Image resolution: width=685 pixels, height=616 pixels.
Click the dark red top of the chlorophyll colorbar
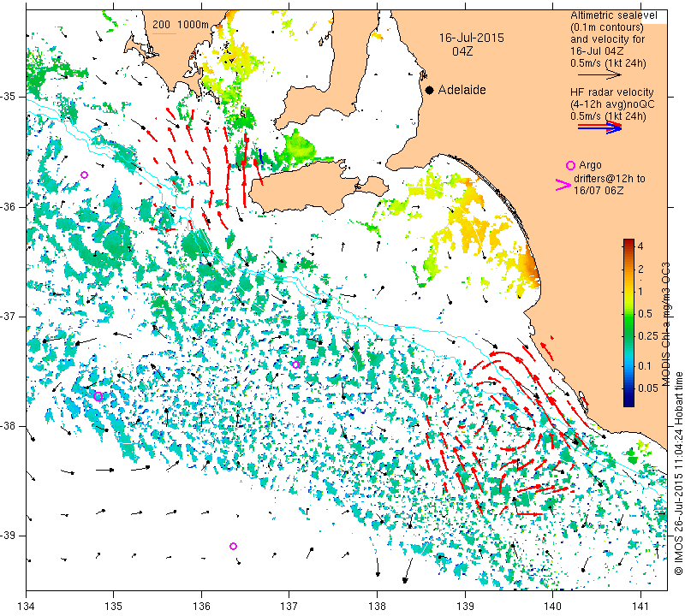[628, 242]
